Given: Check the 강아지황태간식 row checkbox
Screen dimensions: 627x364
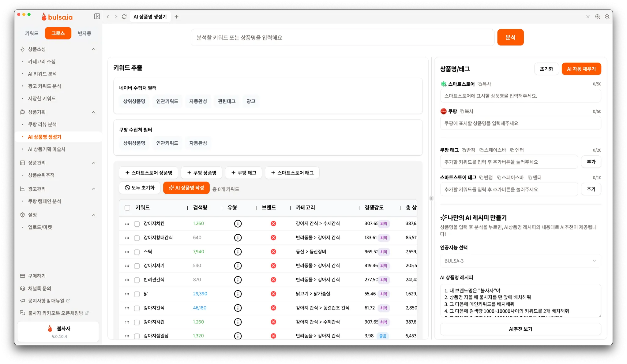Looking at the screenshot, I should [x=137, y=238].
